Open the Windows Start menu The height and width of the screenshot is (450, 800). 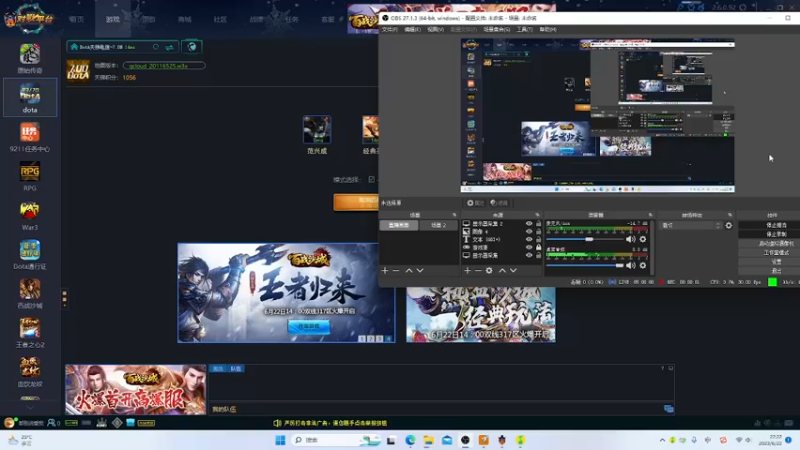pyautogui.click(x=280, y=440)
